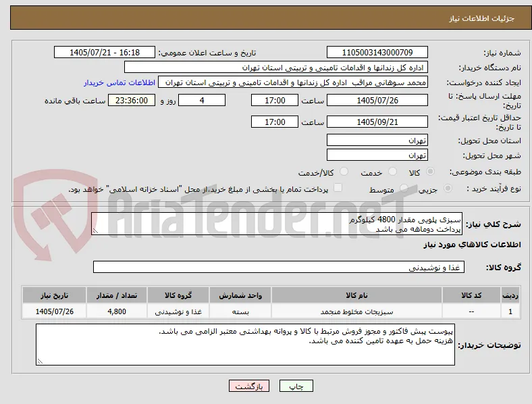Select the خدمت radio button

[x=392, y=172]
